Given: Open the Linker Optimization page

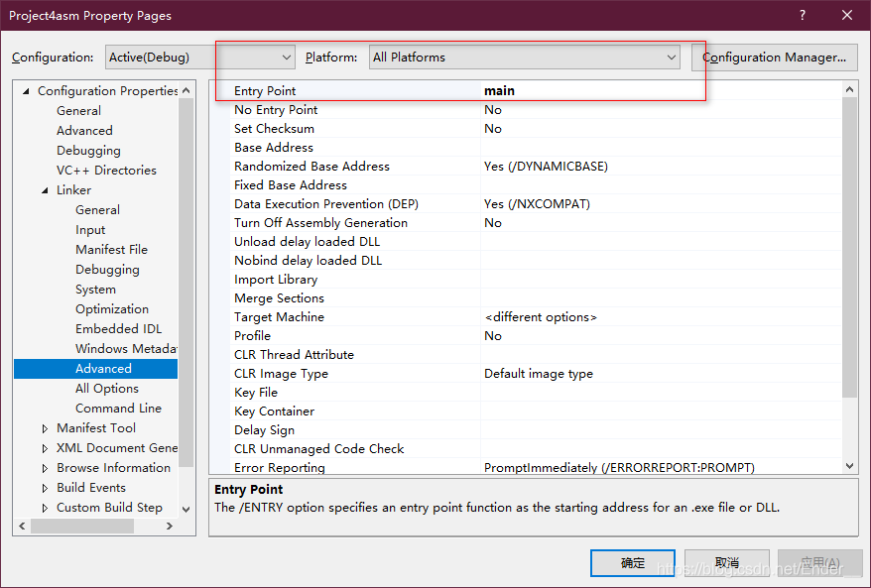Looking at the screenshot, I should [x=112, y=308].
